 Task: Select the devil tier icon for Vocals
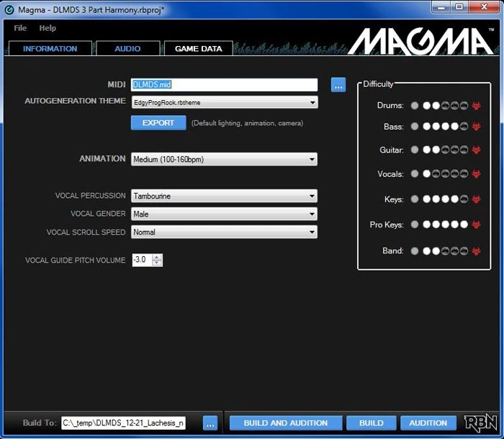point(477,174)
